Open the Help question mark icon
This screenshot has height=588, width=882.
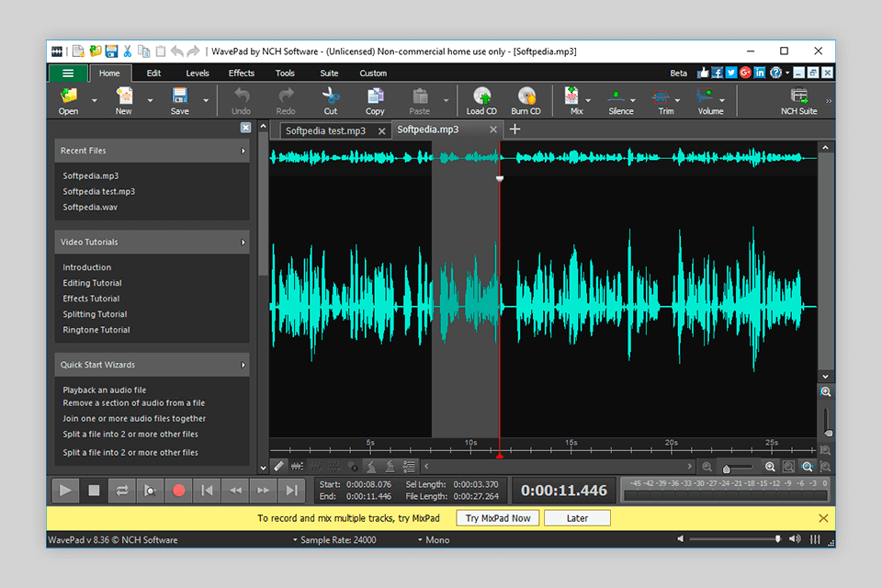coord(775,73)
